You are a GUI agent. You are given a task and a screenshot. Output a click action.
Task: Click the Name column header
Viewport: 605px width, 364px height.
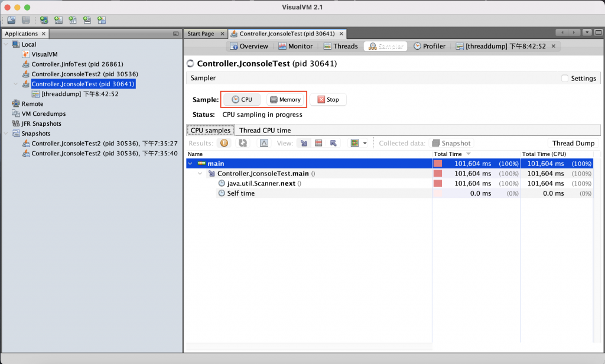[x=309, y=154]
